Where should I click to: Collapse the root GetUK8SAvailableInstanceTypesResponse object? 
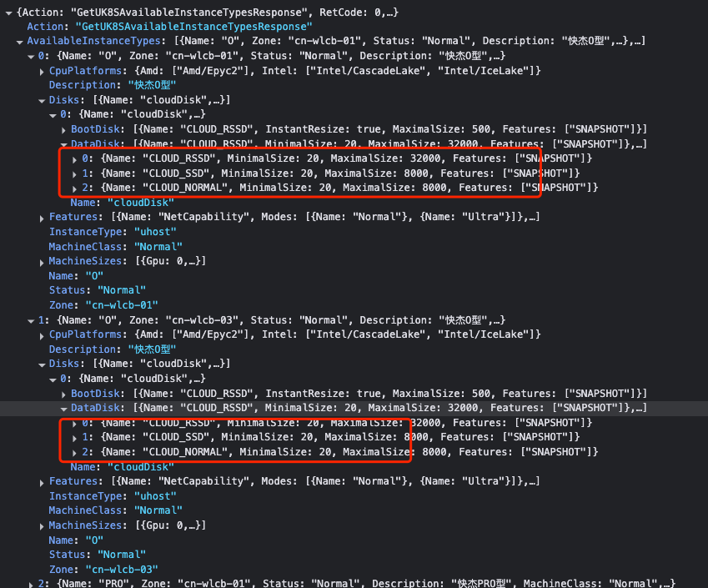8,13
